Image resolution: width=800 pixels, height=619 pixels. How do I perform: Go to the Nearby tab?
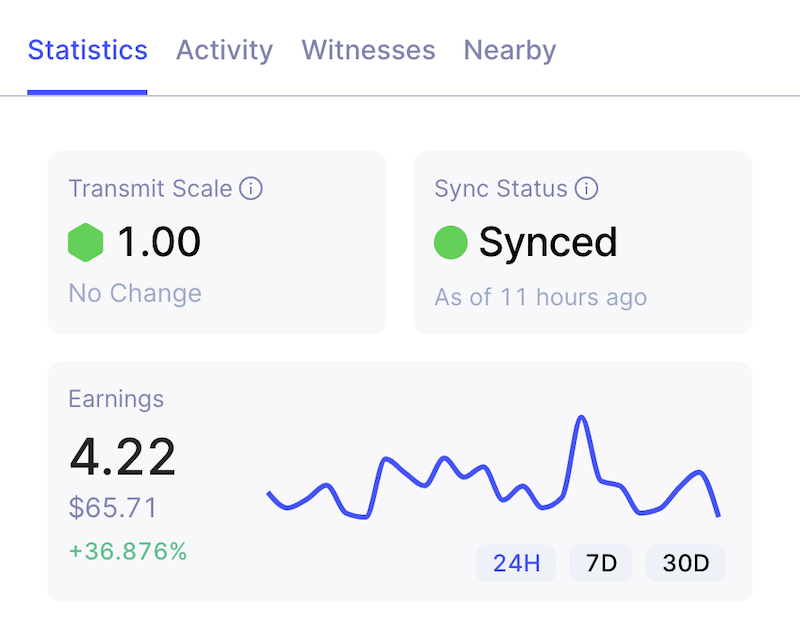[x=509, y=50]
